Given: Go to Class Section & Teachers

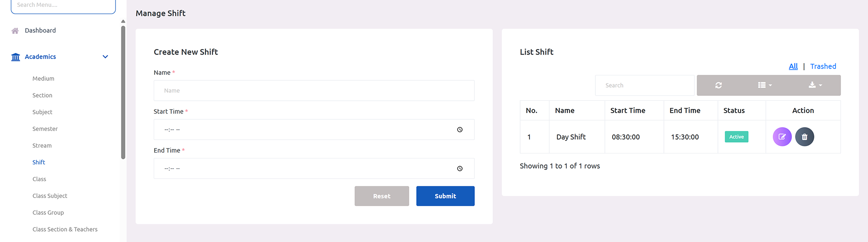Looking at the screenshot, I should click(x=65, y=229).
